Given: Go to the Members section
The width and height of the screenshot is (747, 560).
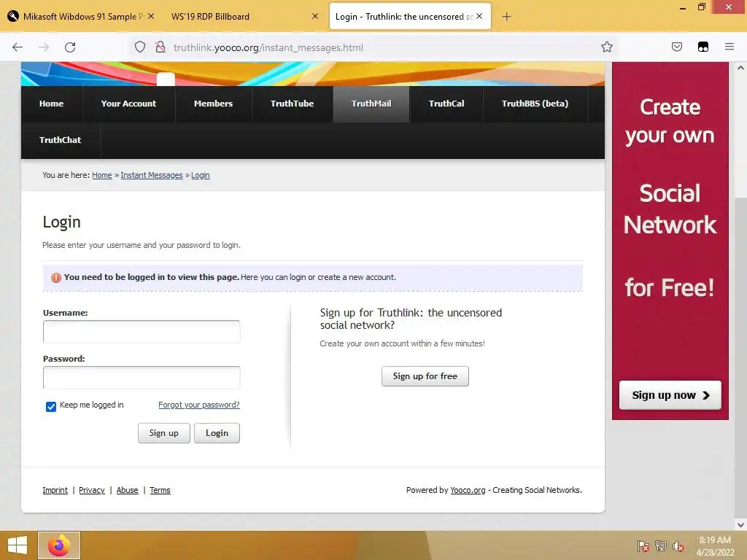Looking at the screenshot, I should coord(214,104).
